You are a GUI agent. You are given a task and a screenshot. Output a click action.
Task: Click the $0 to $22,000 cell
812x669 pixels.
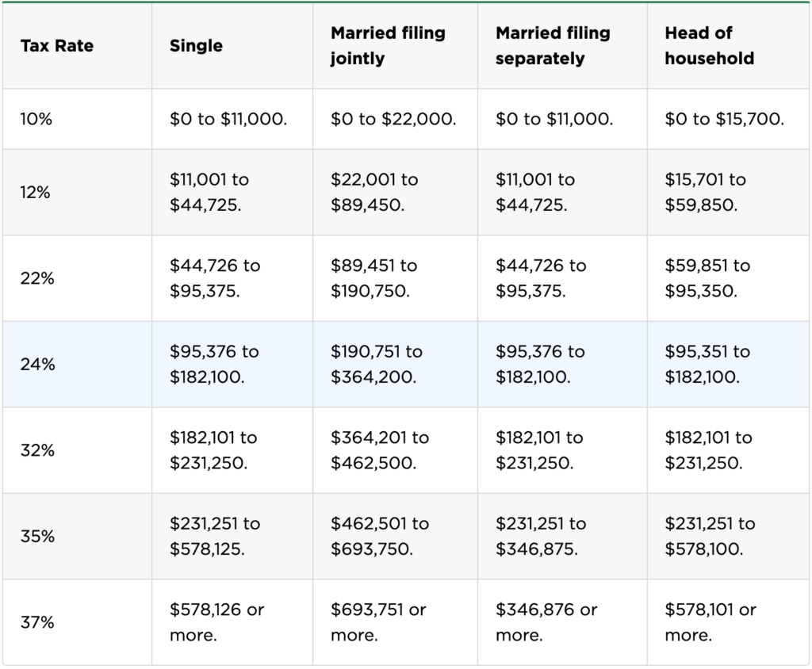pos(393,119)
